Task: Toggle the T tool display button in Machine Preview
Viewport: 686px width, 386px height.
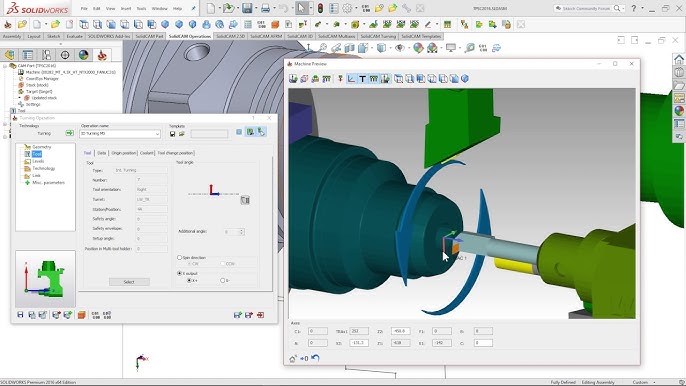Action: (362, 79)
